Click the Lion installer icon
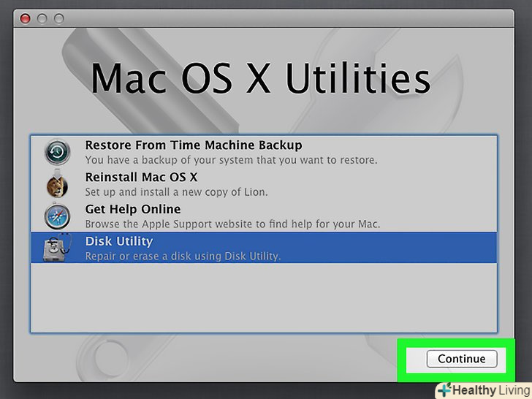The width and height of the screenshot is (532, 399). point(57,184)
